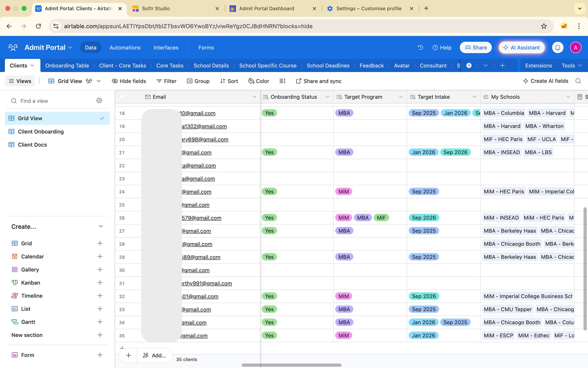Open the Automations tab
Image resolution: width=588 pixels, height=368 pixels.
(125, 48)
